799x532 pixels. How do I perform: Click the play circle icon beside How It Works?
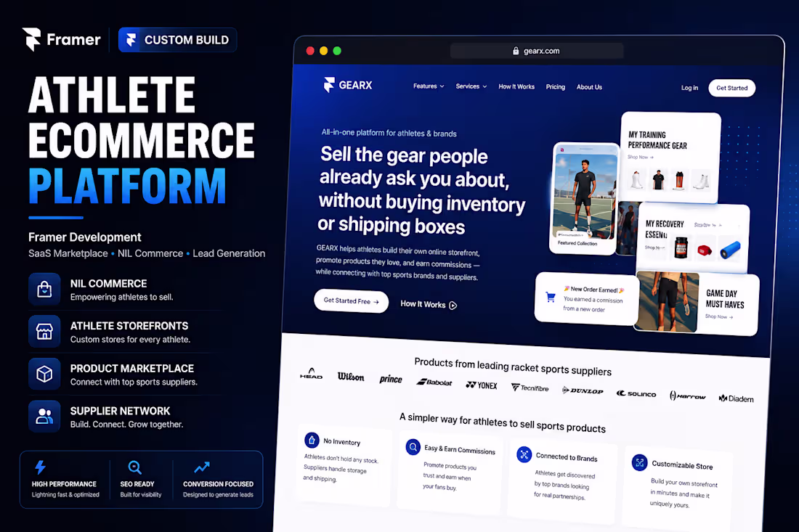tap(453, 306)
